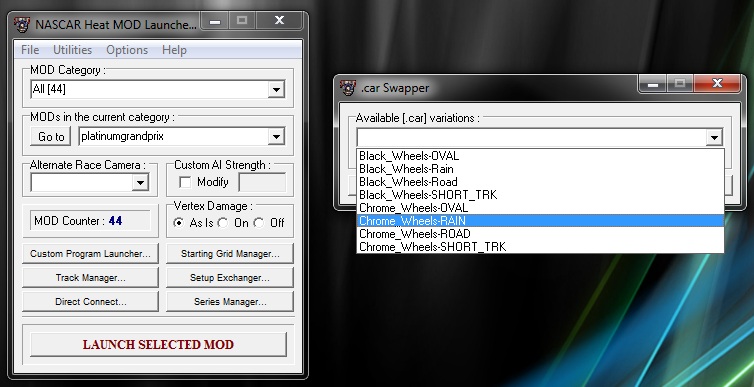Open the Options menu
754x387 pixels.
127,50
